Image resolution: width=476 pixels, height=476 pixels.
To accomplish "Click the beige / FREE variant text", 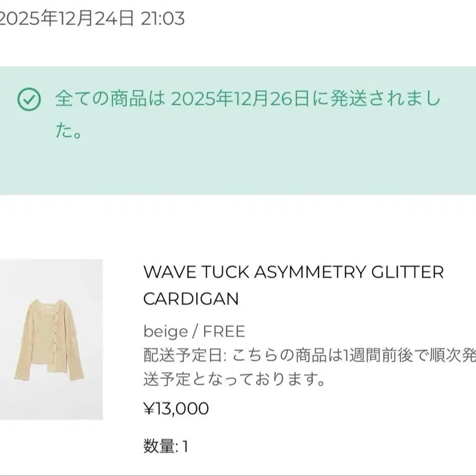I will (194, 331).
